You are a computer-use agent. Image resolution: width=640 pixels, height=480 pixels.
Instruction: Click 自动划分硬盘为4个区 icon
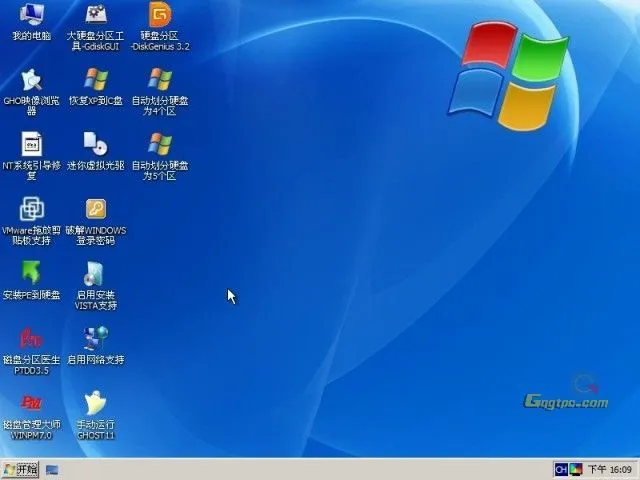pos(159,80)
